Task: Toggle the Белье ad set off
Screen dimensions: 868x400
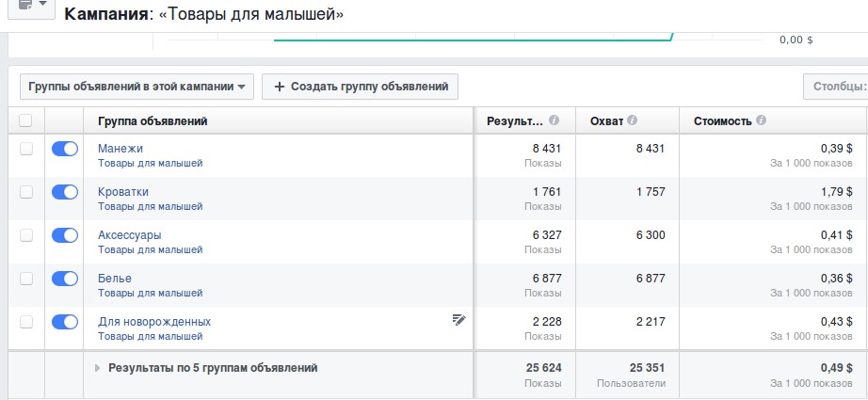Action: (x=65, y=279)
